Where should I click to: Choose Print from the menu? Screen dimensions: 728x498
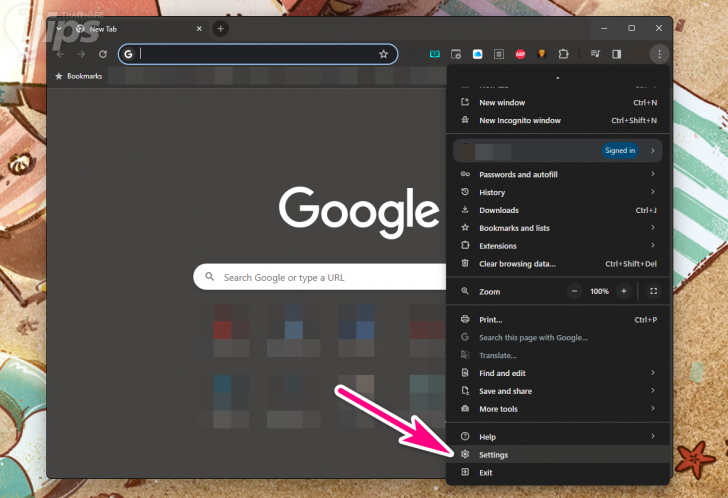(x=559, y=319)
